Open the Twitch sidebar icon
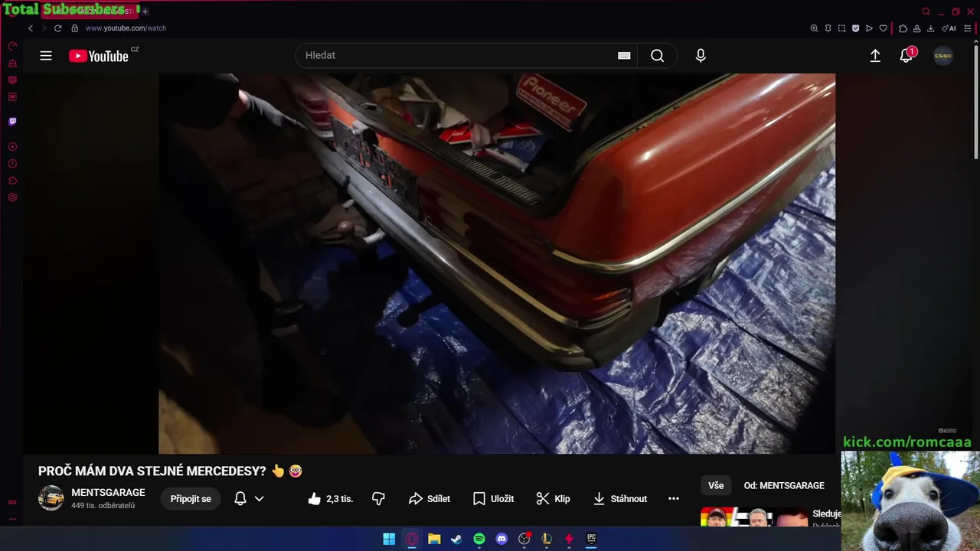 pos(12,121)
